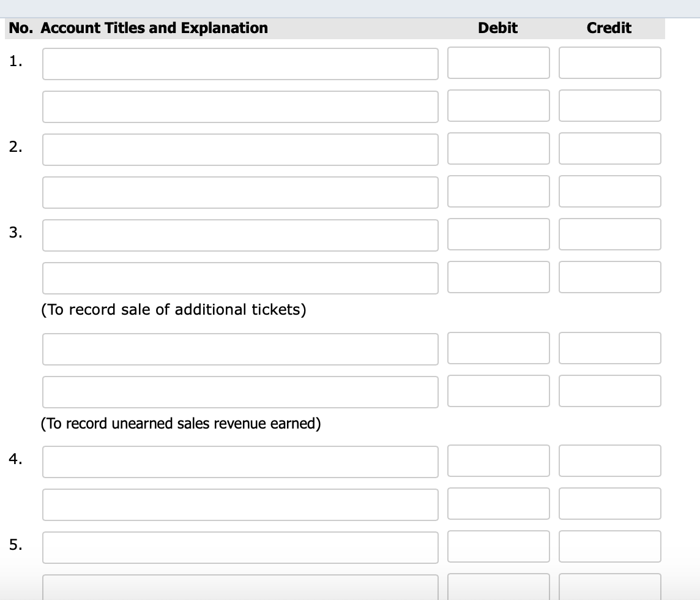Click the account title field for entry 5
Screen dimensions: 700x600
coord(240,547)
